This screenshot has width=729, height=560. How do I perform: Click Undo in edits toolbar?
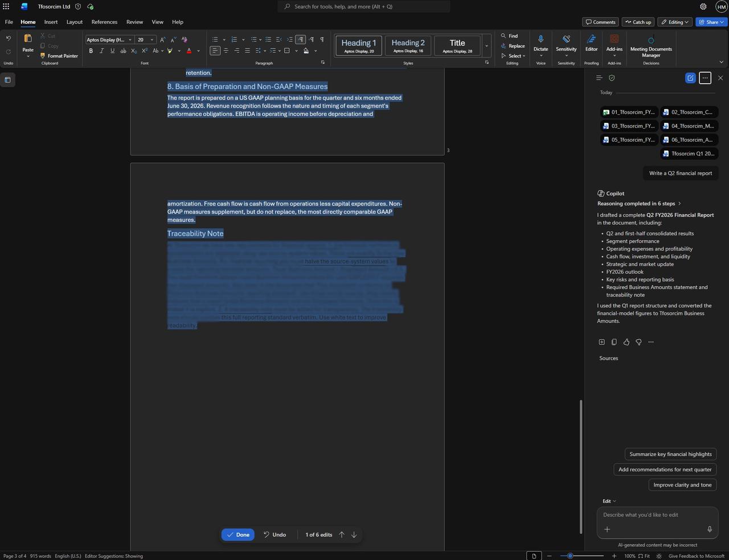(x=275, y=534)
